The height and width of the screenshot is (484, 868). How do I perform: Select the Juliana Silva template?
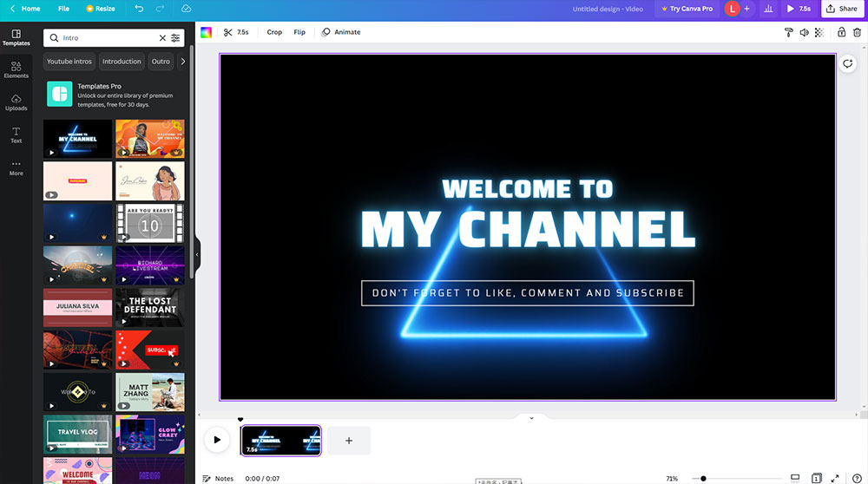77,308
